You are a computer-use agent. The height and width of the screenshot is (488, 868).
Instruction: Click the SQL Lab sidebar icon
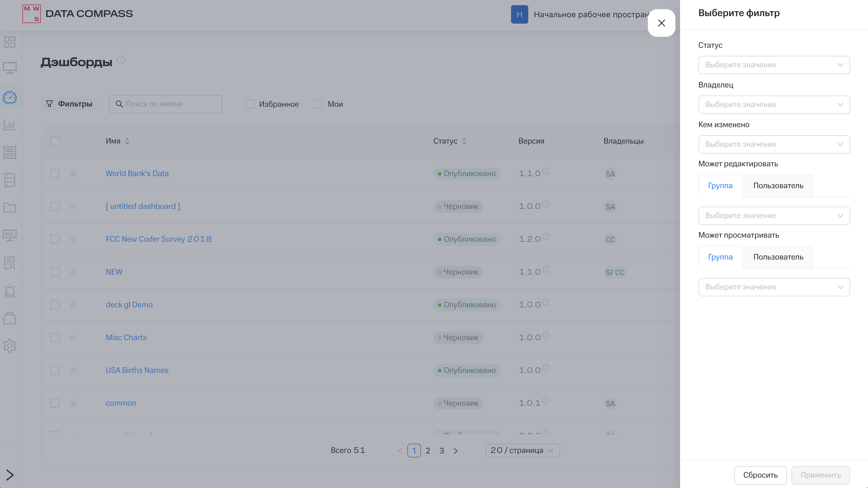point(10,235)
